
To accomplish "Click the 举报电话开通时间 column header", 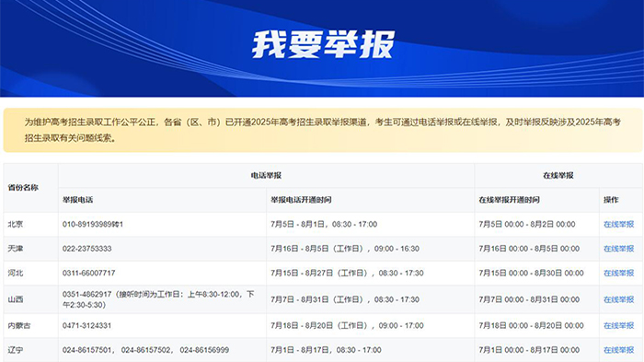I will pos(301,200).
